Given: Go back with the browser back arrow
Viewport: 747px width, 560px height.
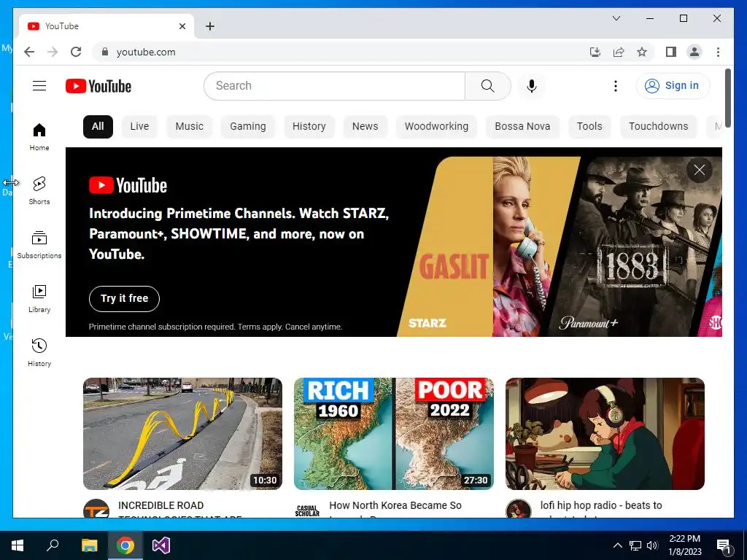Looking at the screenshot, I should (29, 52).
